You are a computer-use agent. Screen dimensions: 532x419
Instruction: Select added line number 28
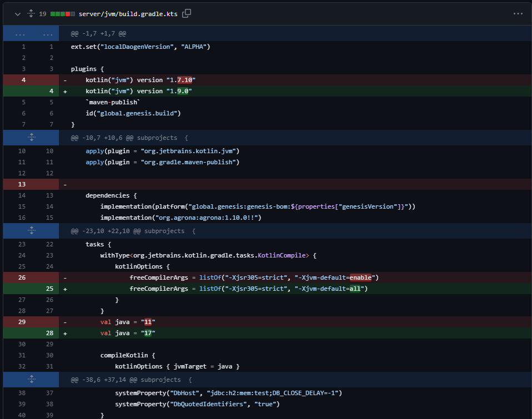pos(51,333)
